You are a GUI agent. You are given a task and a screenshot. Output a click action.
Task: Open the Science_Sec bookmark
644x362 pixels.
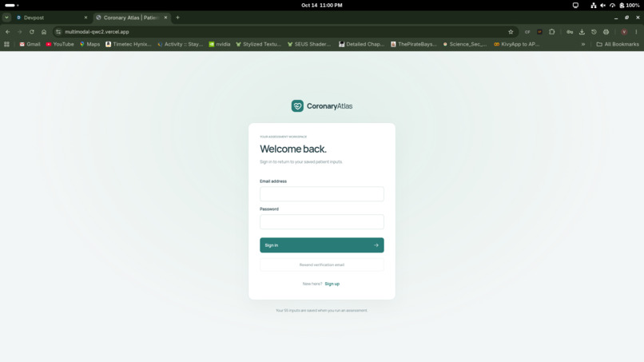[x=464, y=44]
